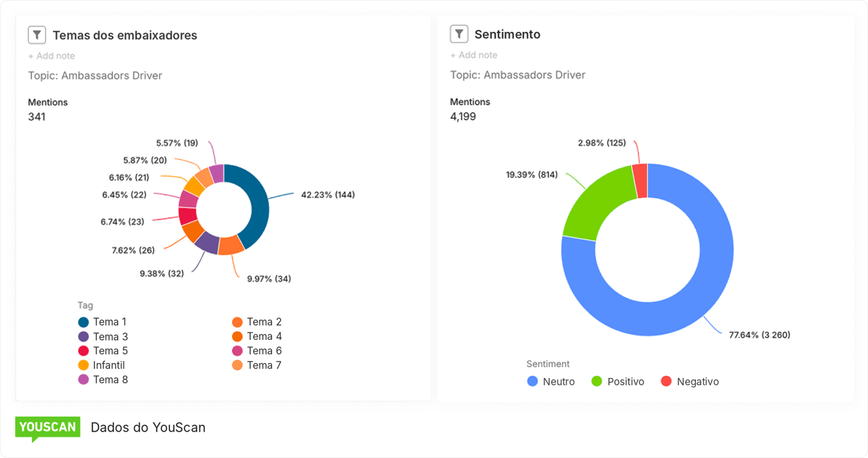Click the filter icon beside Sentimento
Screen dimensions: 868x458
point(459,34)
